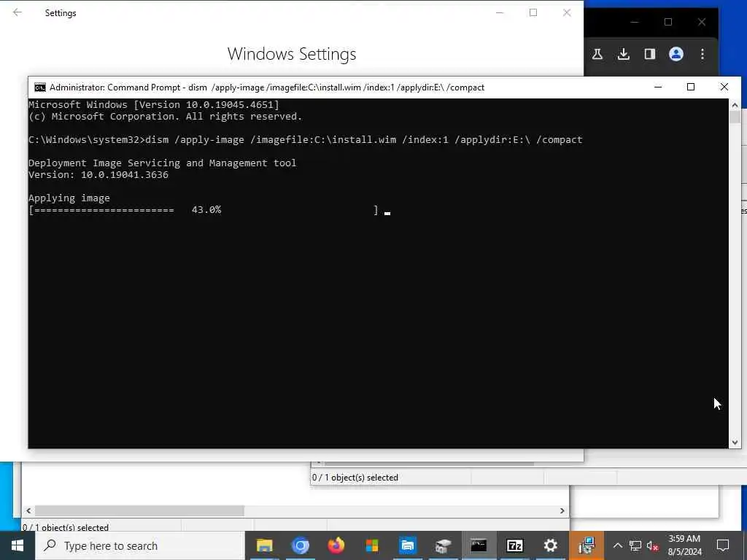Open the blue file manager taskbar icon
The width and height of the screenshot is (747, 560).
pos(408,545)
